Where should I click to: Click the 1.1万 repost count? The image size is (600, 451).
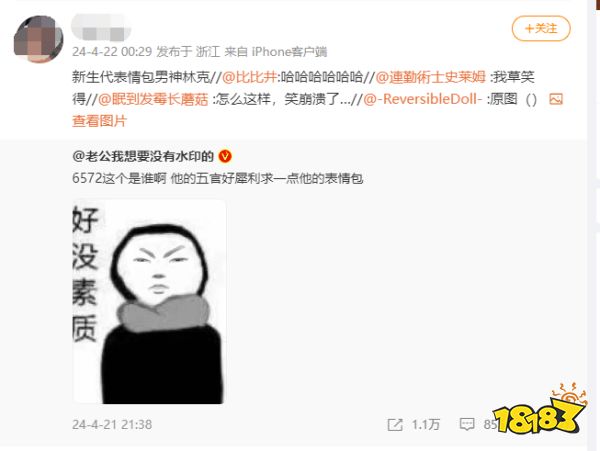pos(426,424)
